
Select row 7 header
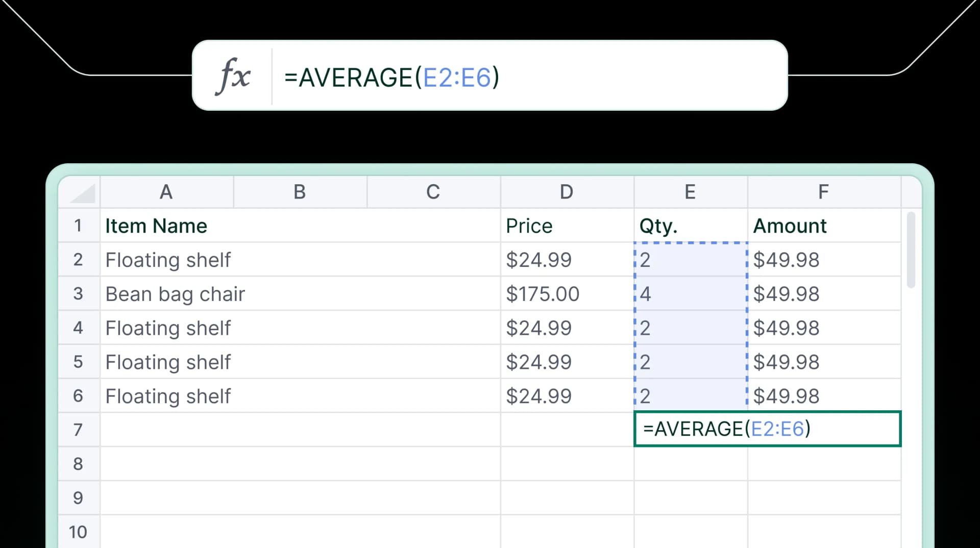79,430
